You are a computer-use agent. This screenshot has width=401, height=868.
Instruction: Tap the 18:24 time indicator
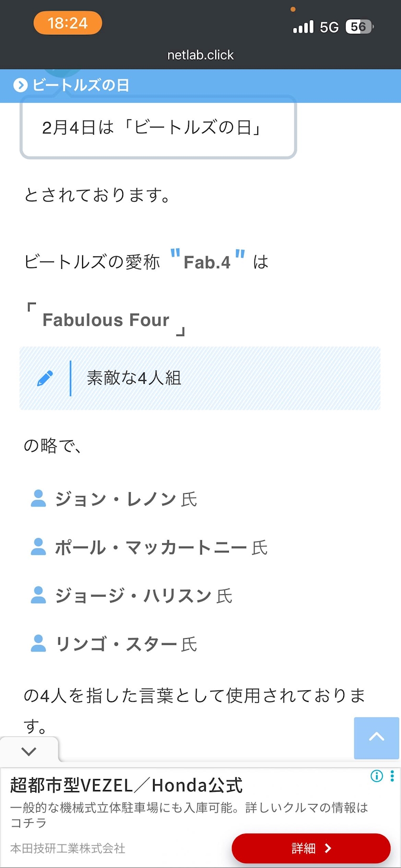(68, 23)
